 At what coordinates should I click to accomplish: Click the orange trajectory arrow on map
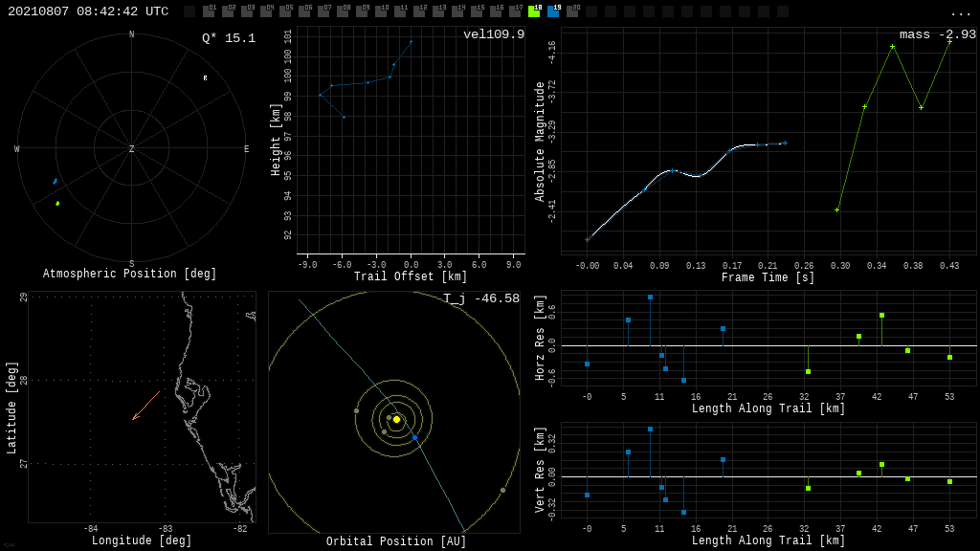click(146, 406)
